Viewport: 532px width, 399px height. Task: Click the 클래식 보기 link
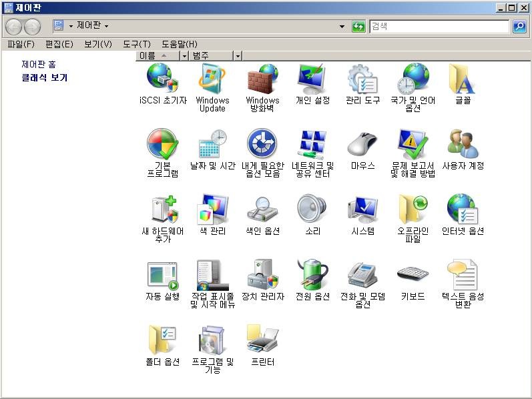point(45,77)
